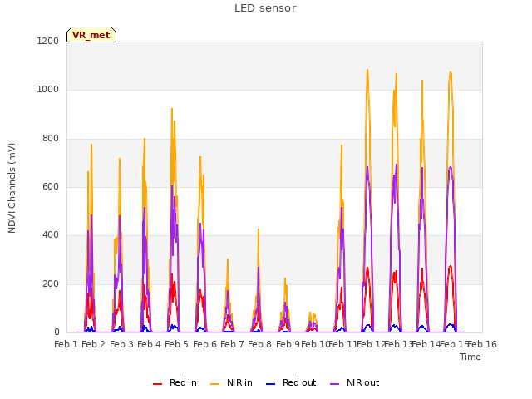
Task: Click the Feb 8 NIR in peak
Action: 259,229
